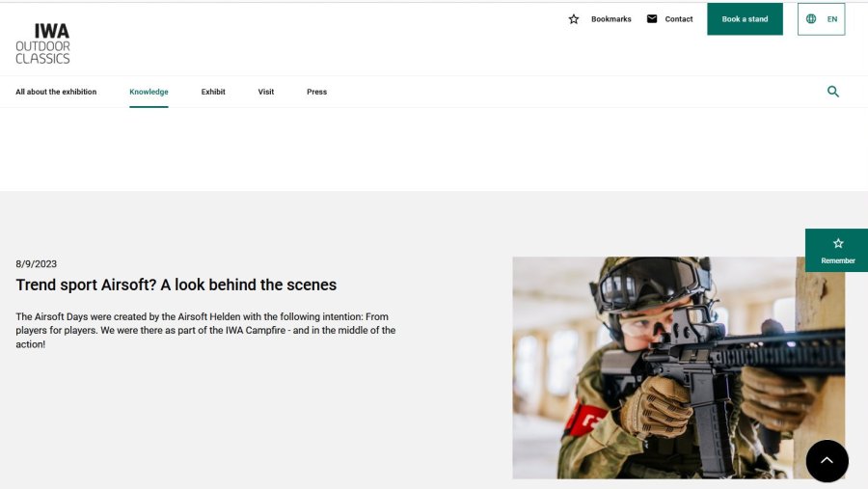The height and width of the screenshot is (489, 868).
Task: Select the Knowledge navigation tab
Action: click(149, 92)
